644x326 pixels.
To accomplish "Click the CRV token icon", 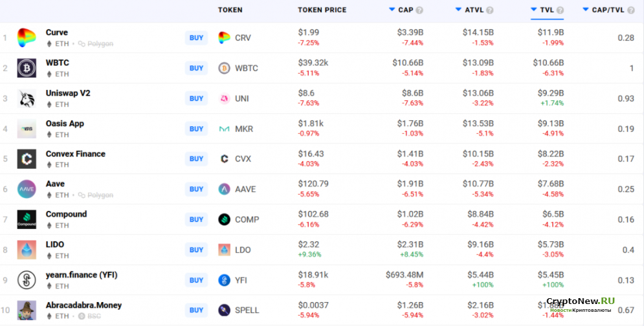I will tap(224, 38).
